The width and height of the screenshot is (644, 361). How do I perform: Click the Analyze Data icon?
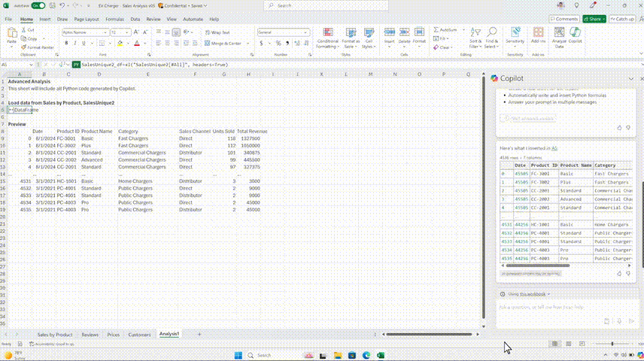[x=559, y=33]
